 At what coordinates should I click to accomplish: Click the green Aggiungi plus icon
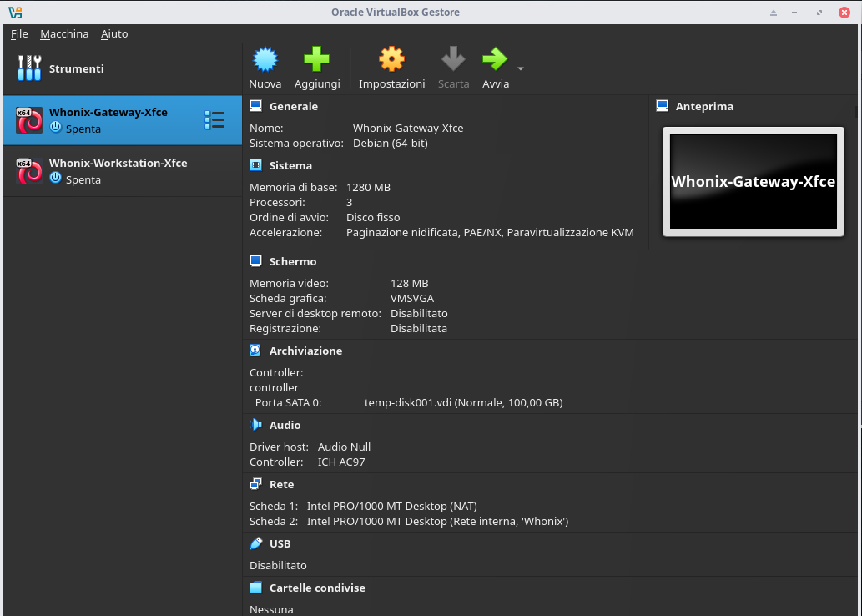(x=316, y=59)
